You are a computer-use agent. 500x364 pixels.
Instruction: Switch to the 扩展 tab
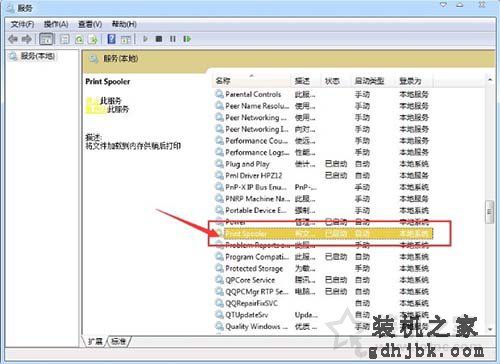point(95,341)
